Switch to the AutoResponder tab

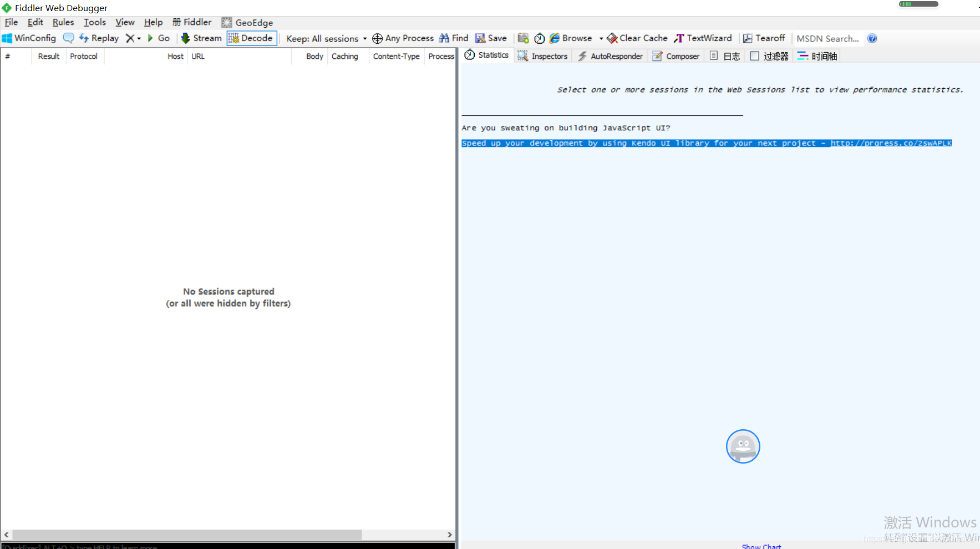click(610, 56)
